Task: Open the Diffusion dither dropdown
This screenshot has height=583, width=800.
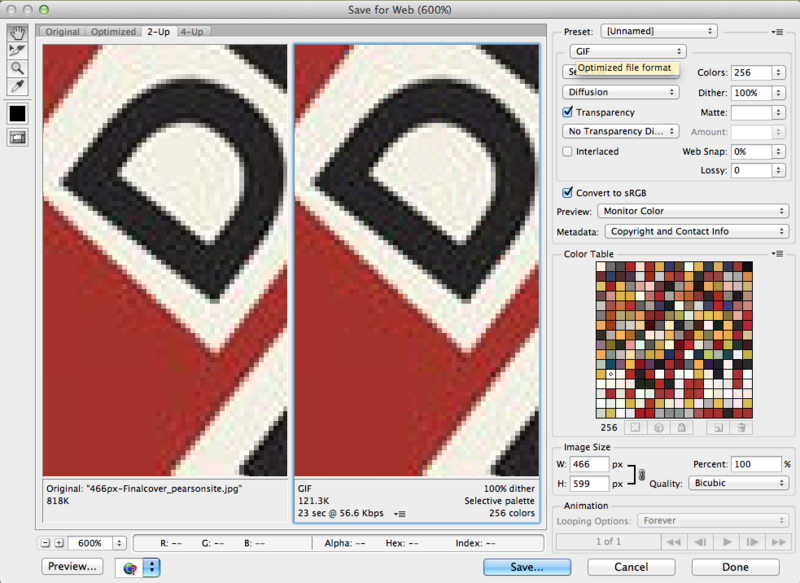Action: tap(619, 92)
